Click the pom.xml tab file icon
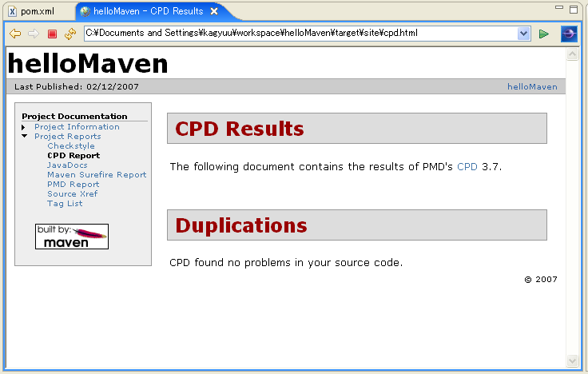 pos(12,11)
